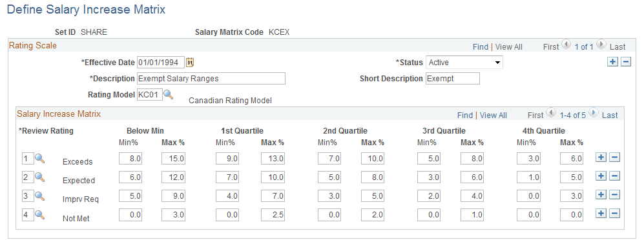Click Exceeds 2nd Quartile Max % field 10.0
The height and width of the screenshot is (240, 644).
click(373, 158)
